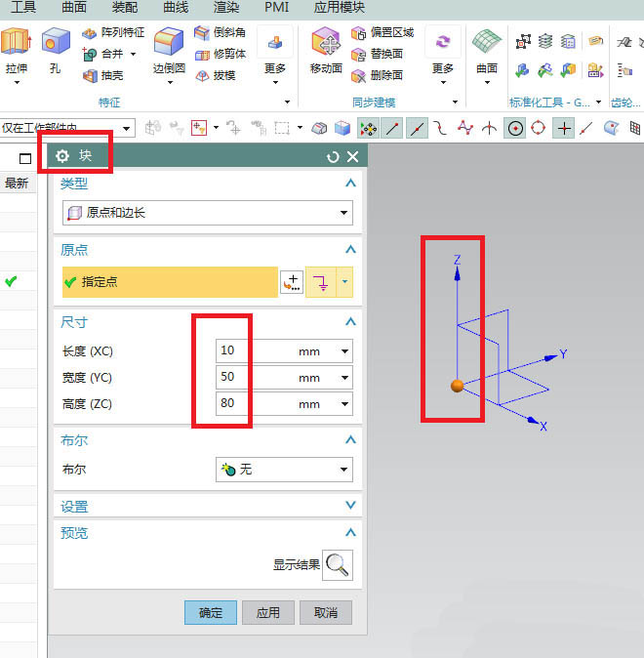Open the 更多 feature gallery icon
This screenshot has height=658, width=644.
275,41
